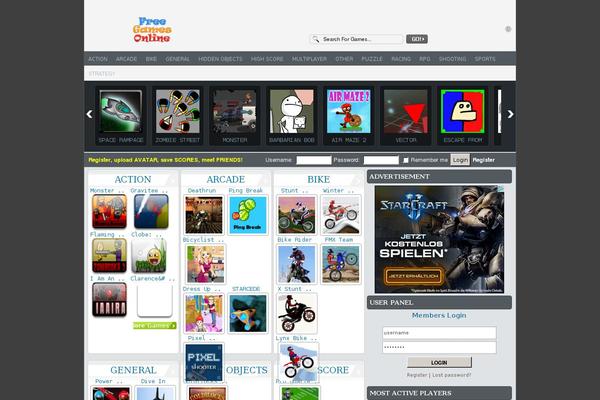Open the Monster game in the carousel
Viewport: 600px width, 400px height.
pos(235,111)
